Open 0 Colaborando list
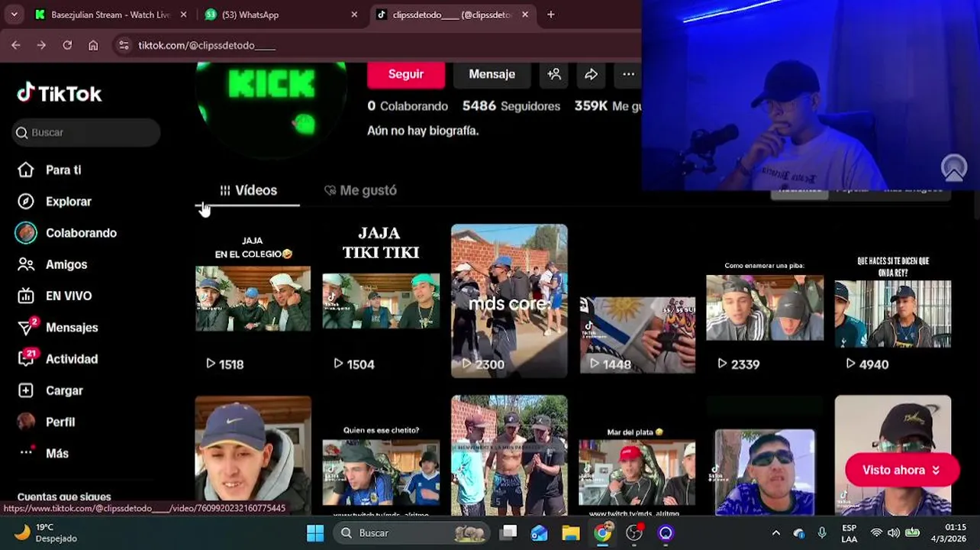This screenshot has width=980, height=550. [x=408, y=106]
